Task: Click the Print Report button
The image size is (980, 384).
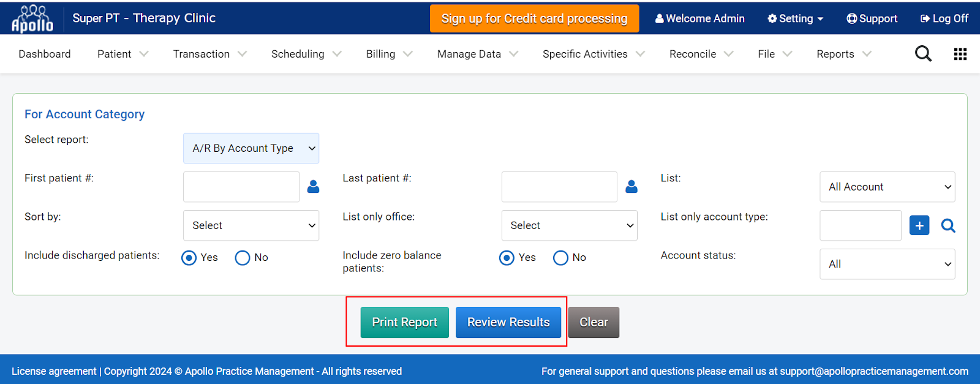Action: 404,322
